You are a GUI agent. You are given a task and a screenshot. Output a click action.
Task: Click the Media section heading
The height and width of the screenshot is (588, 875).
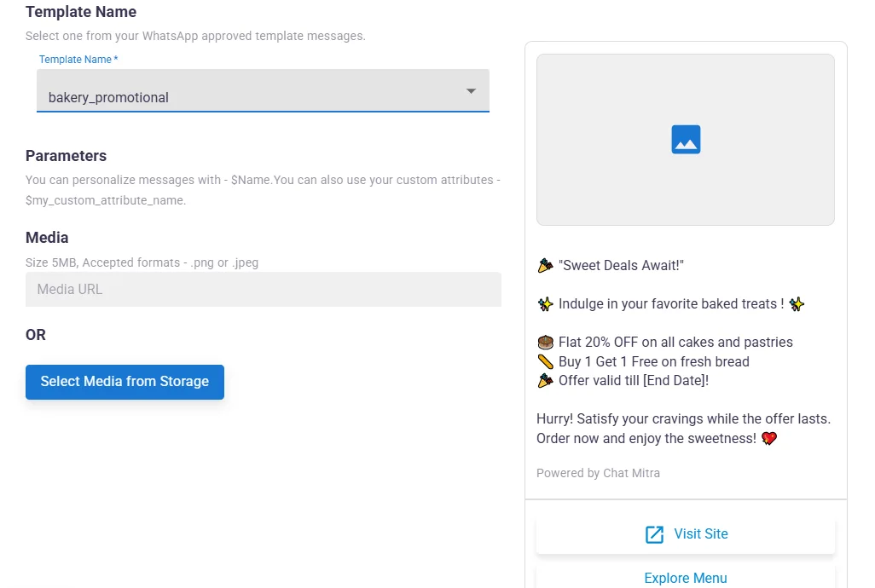click(47, 238)
